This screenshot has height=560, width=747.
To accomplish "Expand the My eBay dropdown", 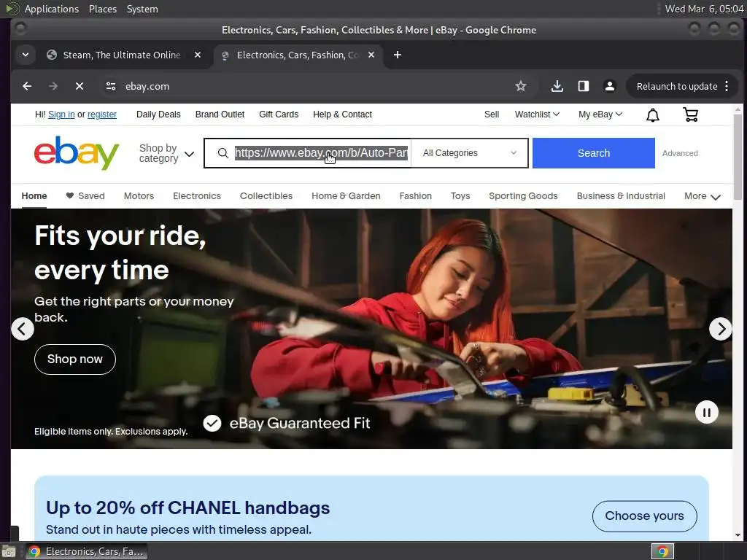I will click(600, 114).
